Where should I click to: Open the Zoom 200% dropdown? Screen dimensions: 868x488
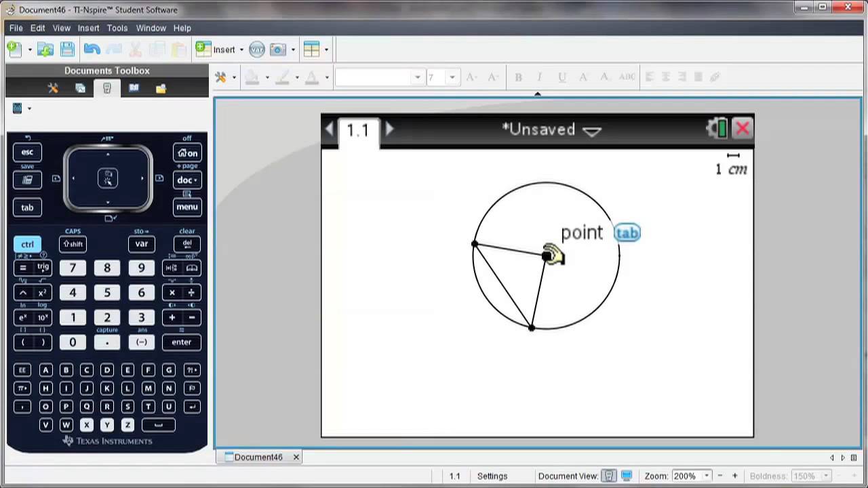pyautogui.click(x=707, y=476)
